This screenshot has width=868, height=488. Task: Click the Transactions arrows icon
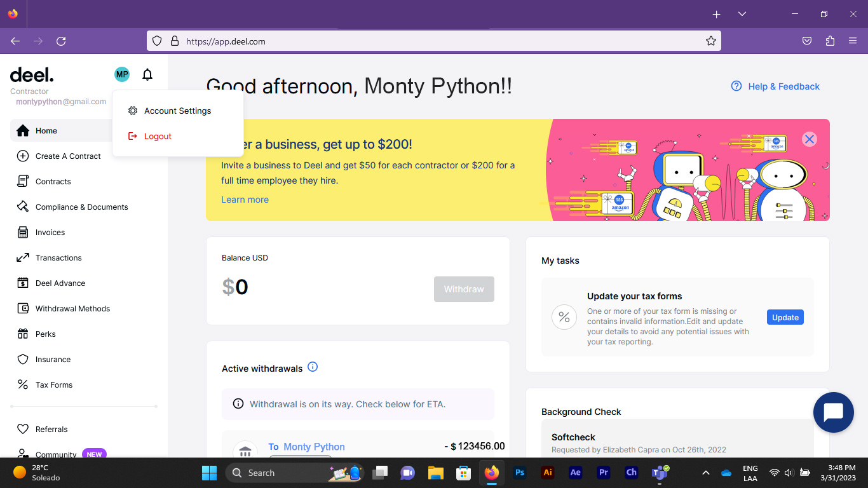23,258
